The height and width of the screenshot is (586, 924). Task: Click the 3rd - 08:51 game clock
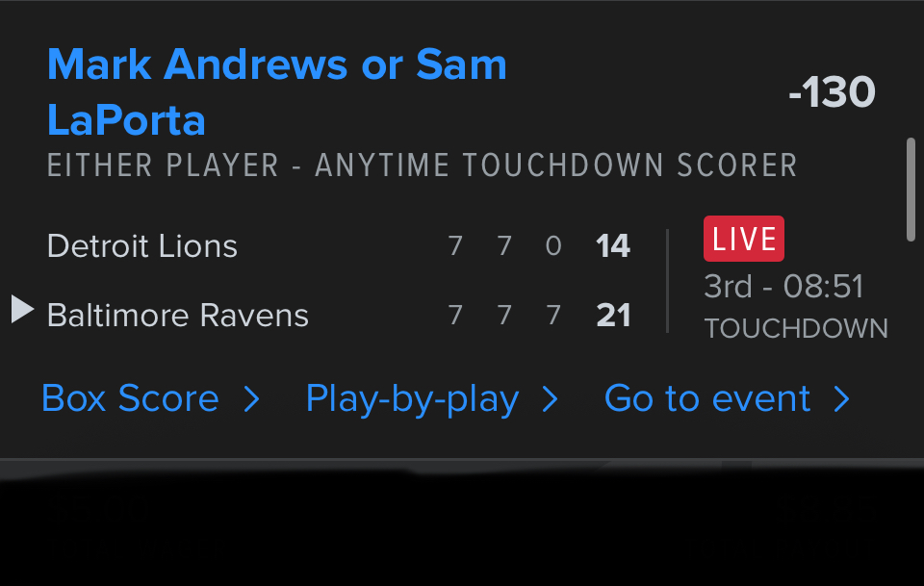[x=783, y=287]
